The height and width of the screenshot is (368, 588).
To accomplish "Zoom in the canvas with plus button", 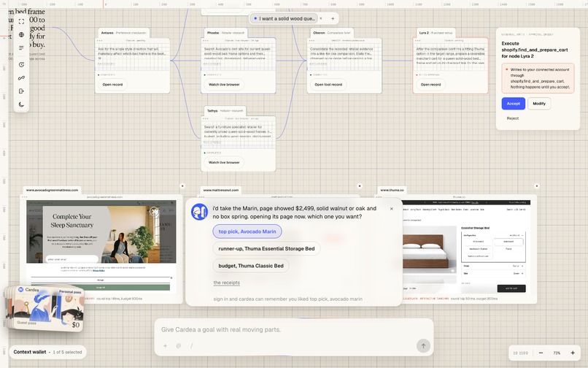I will pos(573,353).
